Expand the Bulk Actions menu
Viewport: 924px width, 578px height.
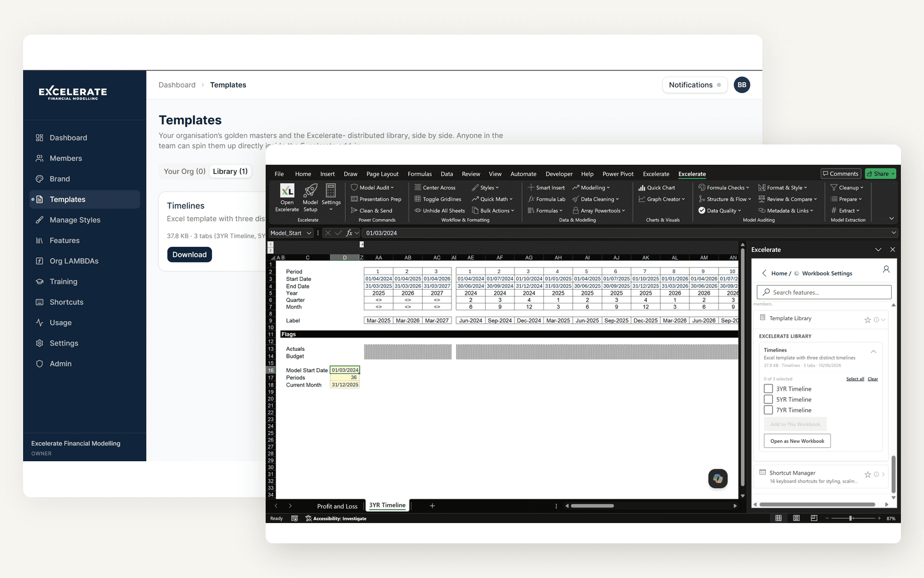pos(492,211)
